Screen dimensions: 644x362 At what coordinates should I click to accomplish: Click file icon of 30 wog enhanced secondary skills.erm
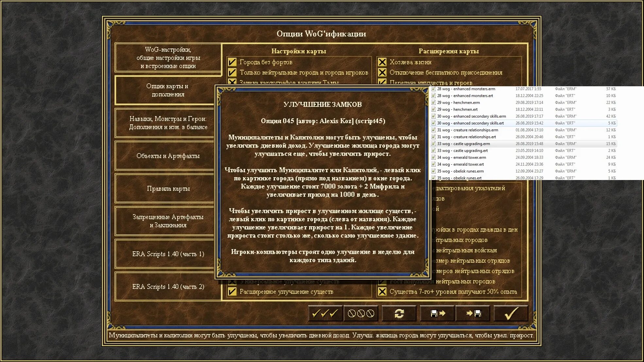point(433,116)
